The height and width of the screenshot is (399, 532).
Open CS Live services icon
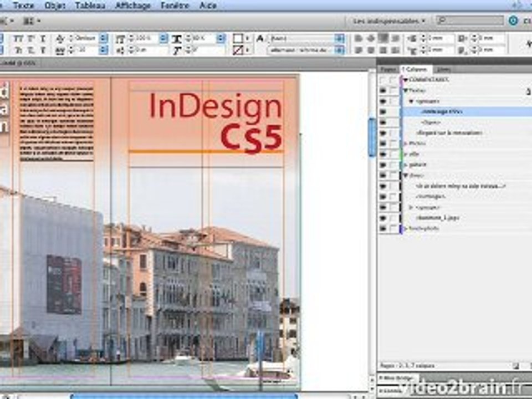[513, 21]
